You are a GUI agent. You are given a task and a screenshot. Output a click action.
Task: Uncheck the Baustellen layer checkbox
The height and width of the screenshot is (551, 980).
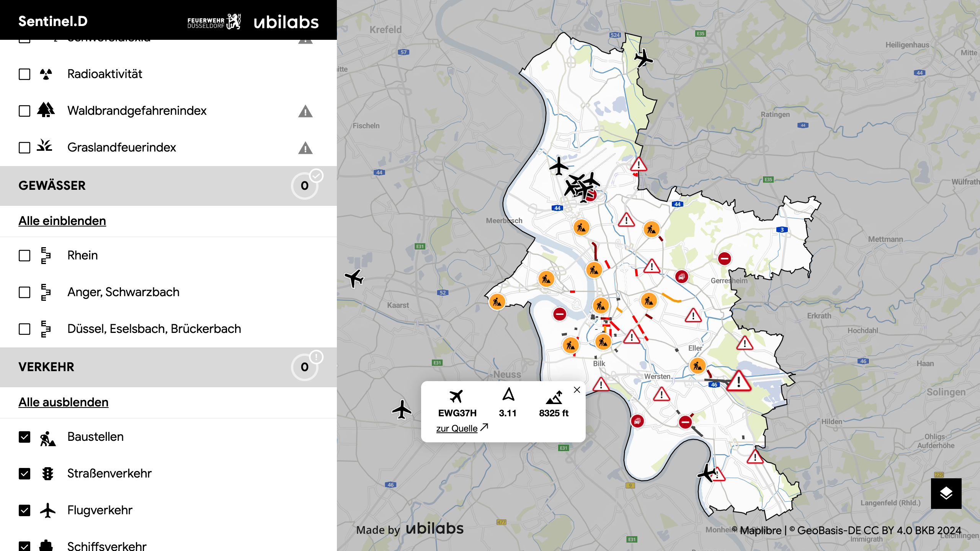(x=24, y=437)
